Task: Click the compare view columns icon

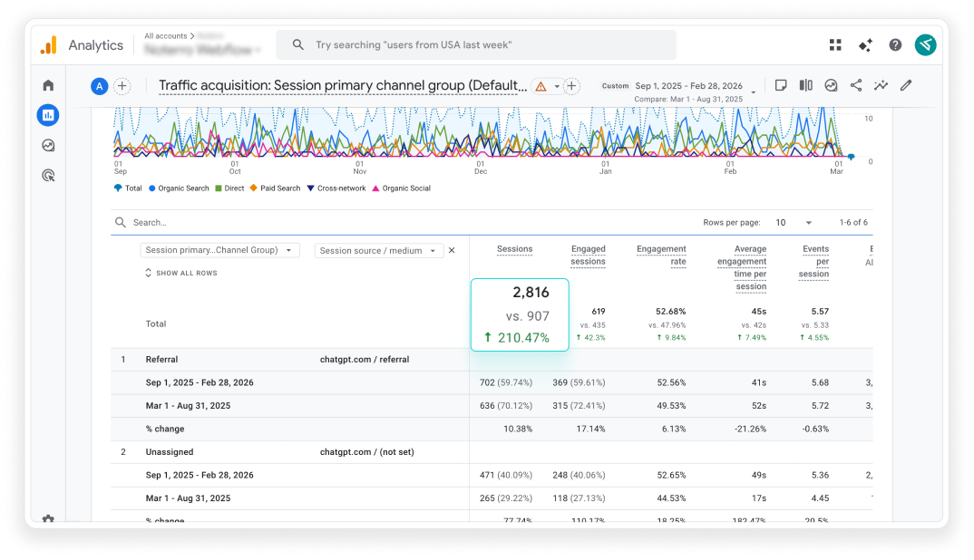Action: click(x=805, y=85)
